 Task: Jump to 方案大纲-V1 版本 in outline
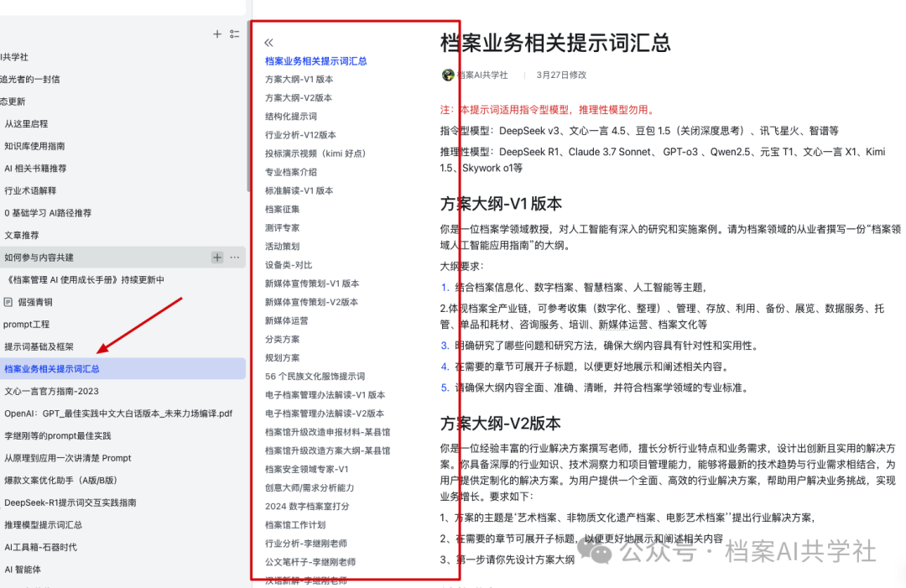[299, 79]
